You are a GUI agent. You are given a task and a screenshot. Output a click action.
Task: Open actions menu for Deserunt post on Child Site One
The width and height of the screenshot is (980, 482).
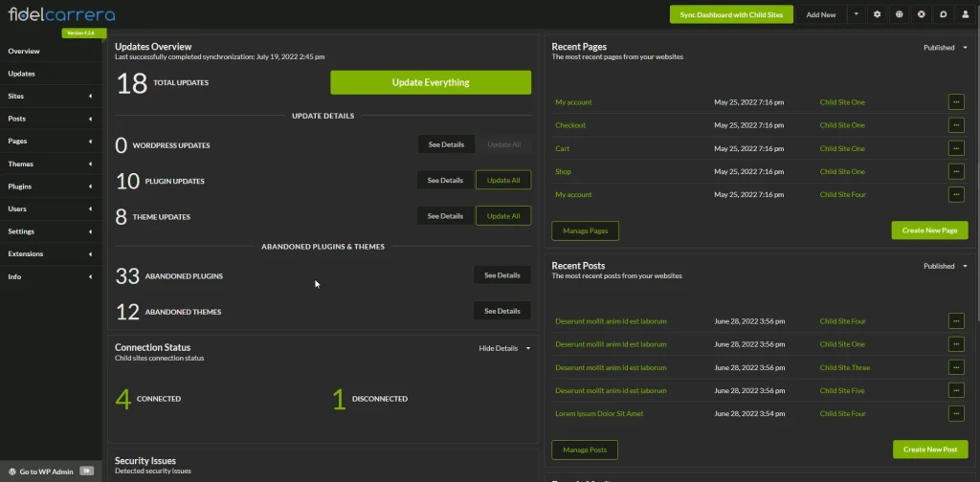(x=956, y=344)
